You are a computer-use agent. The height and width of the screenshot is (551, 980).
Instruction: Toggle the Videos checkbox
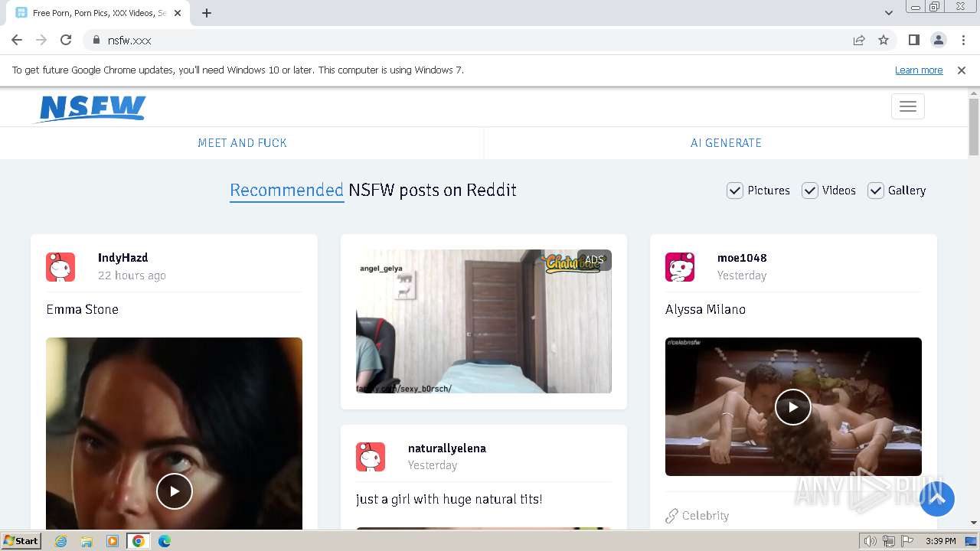(x=810, y=191)
